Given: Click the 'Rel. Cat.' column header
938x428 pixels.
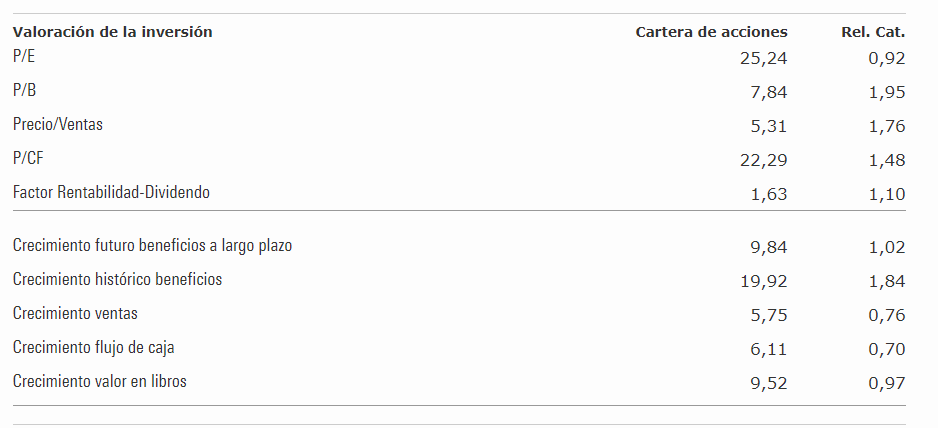Looking at the screenshot, I should point(873,32).
